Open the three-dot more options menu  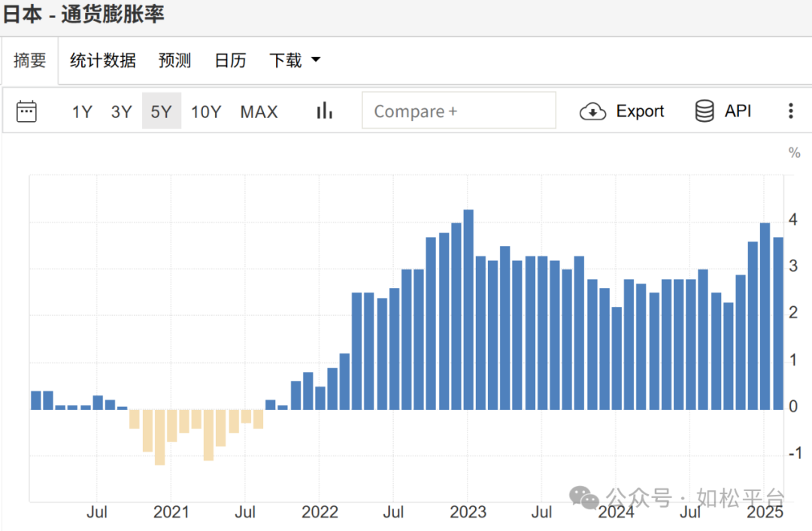tap(791, 111)
